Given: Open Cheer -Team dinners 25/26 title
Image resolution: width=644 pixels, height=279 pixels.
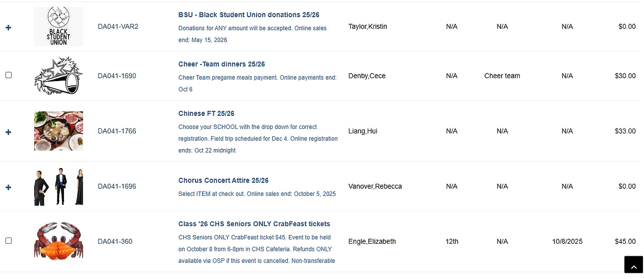Looking at the screenshot, I should tap(221, 64).
